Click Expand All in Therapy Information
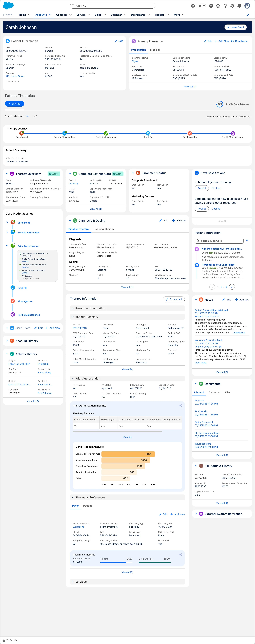 pyautogui.click(x=174, y=299)
